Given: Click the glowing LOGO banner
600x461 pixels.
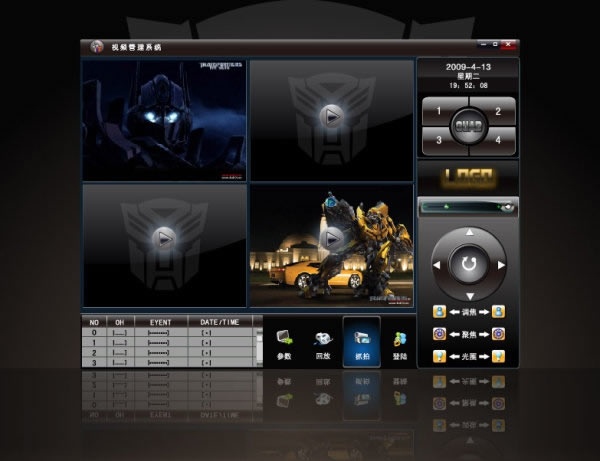Looking at the screenshot, I should coord(469,178).
